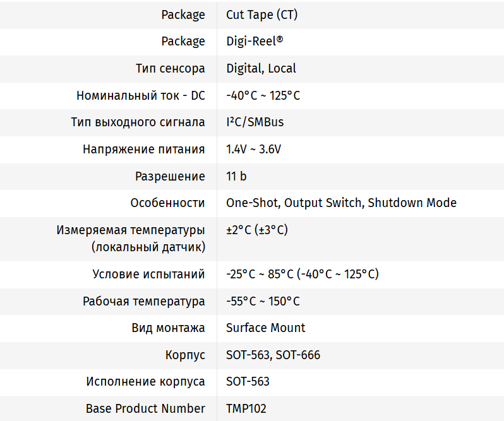This screenshot has width=504, height=421.
Task: Click the Разрешение label
Action: tap(170, 176)
